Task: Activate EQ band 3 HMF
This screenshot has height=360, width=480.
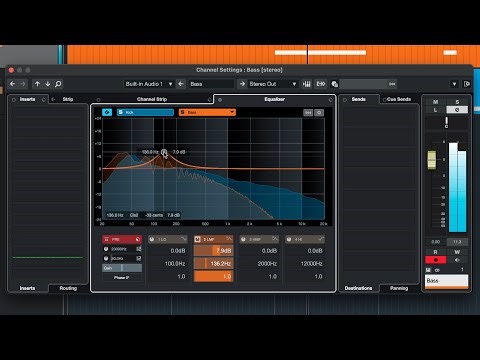Action: 243,239
